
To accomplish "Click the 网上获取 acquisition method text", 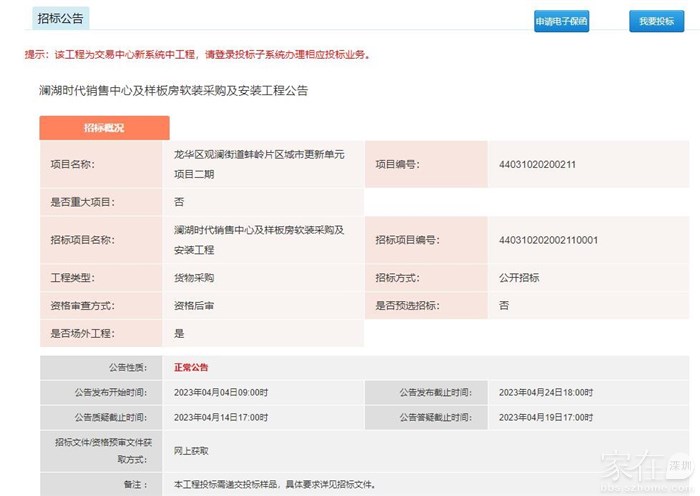I will click(191, 452).
